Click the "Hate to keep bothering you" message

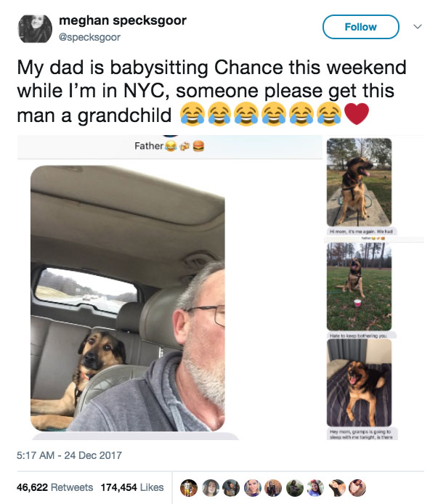click(x=359, y=336)
